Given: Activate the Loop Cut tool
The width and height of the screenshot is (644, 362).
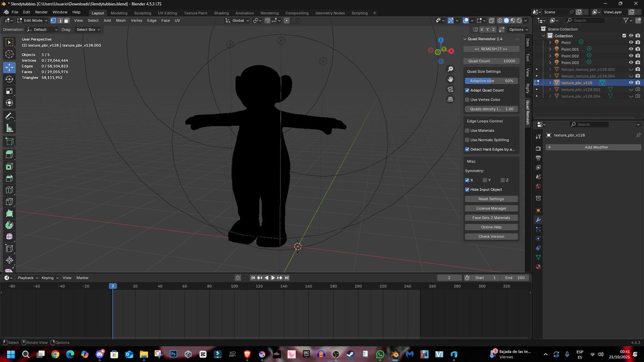Looking at the screenshot, I should tap(9, 190).
